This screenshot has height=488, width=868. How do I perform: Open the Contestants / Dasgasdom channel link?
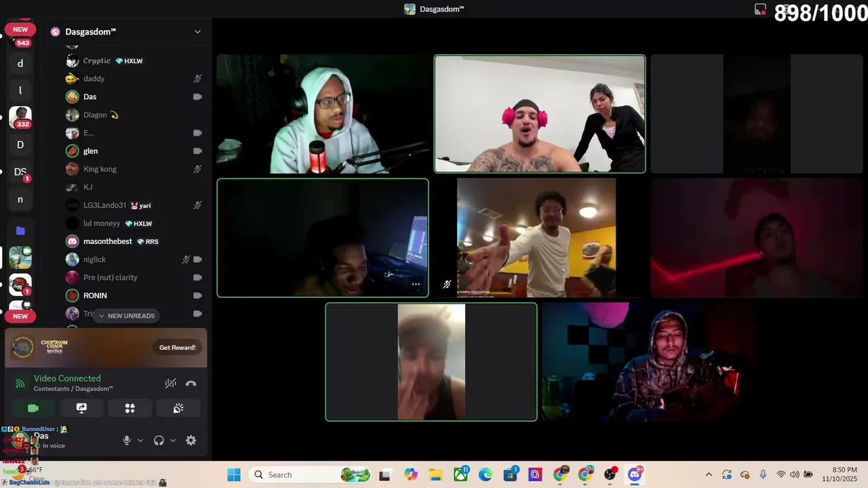(73, 389)
